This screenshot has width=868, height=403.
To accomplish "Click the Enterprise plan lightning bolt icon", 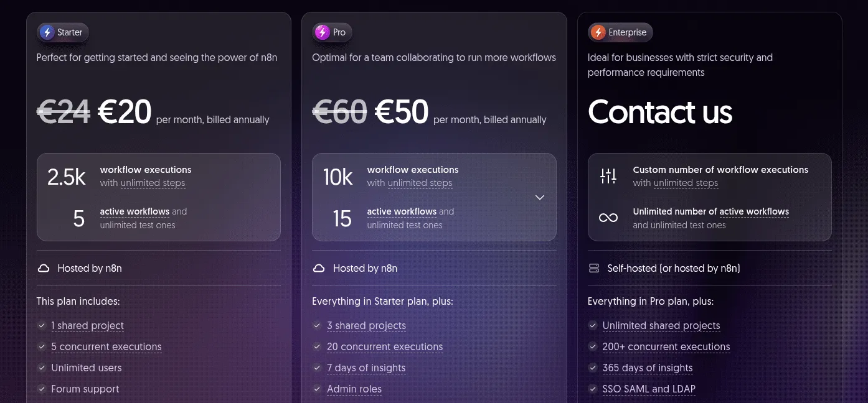I will pyautogui.click(x=598, y=32).
